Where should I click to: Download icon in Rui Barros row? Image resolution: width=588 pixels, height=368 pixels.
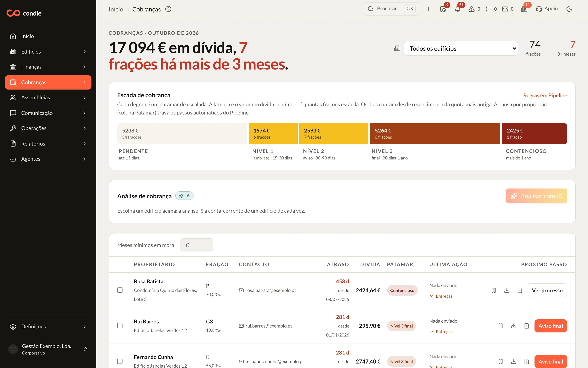pyautogui.click(x=514, y=326)
